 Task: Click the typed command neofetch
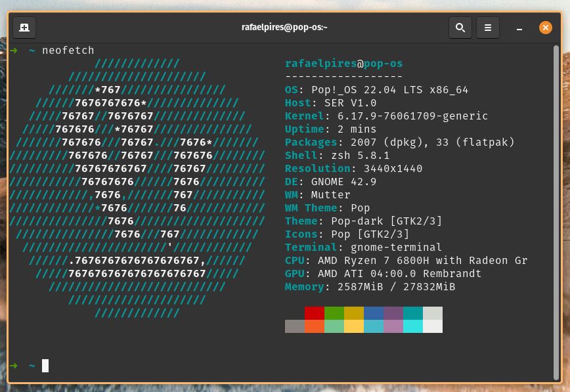pos(68,50)
